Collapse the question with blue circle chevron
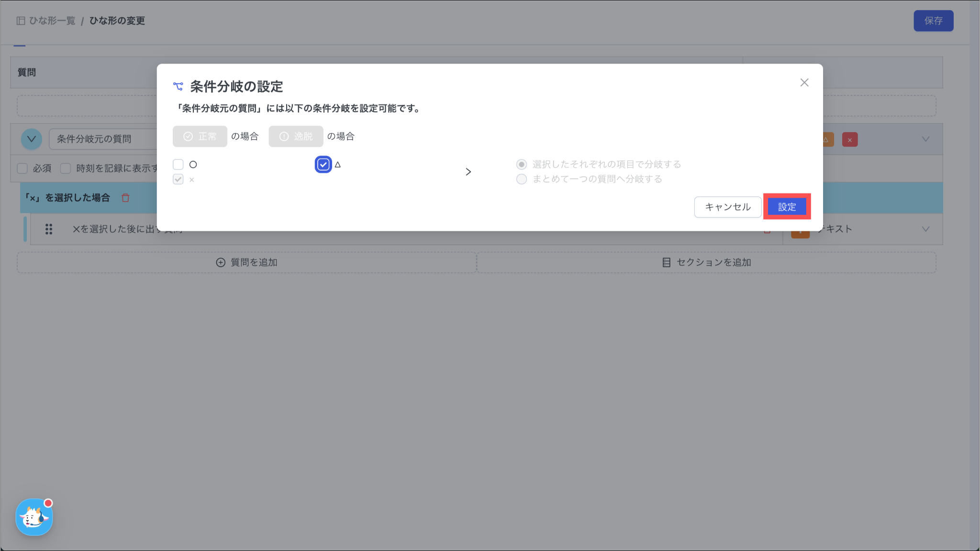 point(32,139)
